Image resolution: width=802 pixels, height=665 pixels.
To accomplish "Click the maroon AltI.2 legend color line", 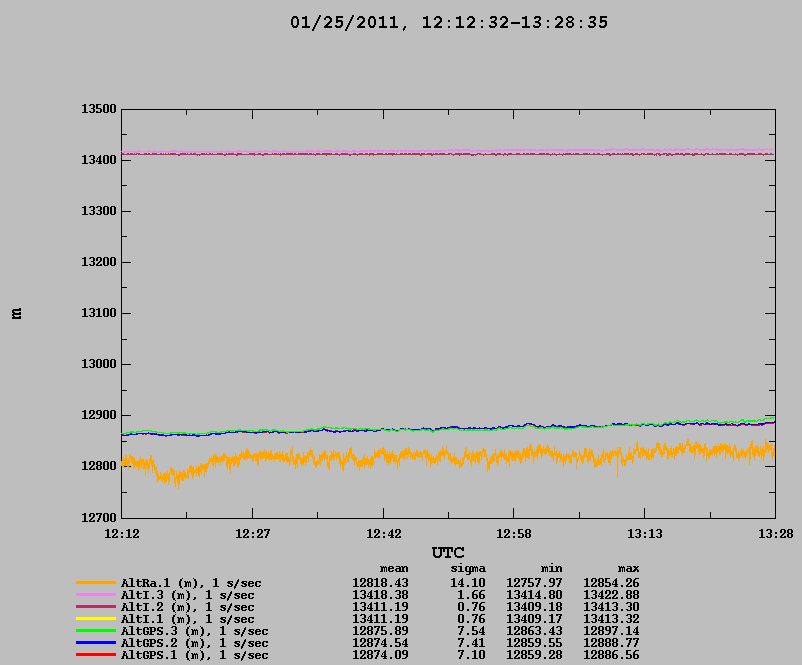I will 96,607.
